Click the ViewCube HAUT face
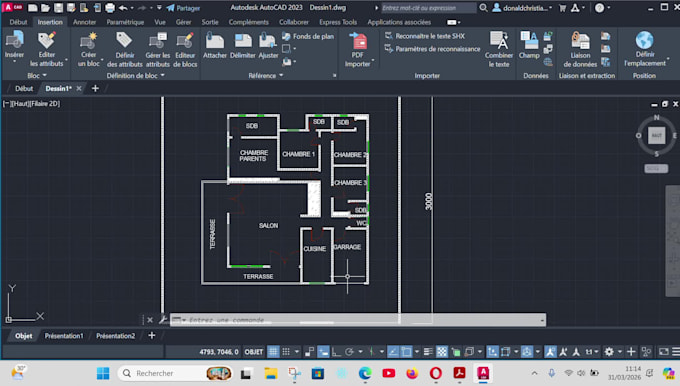Viewport: 680px width, 386px height. pyautogui.click(x=657, y=136)
